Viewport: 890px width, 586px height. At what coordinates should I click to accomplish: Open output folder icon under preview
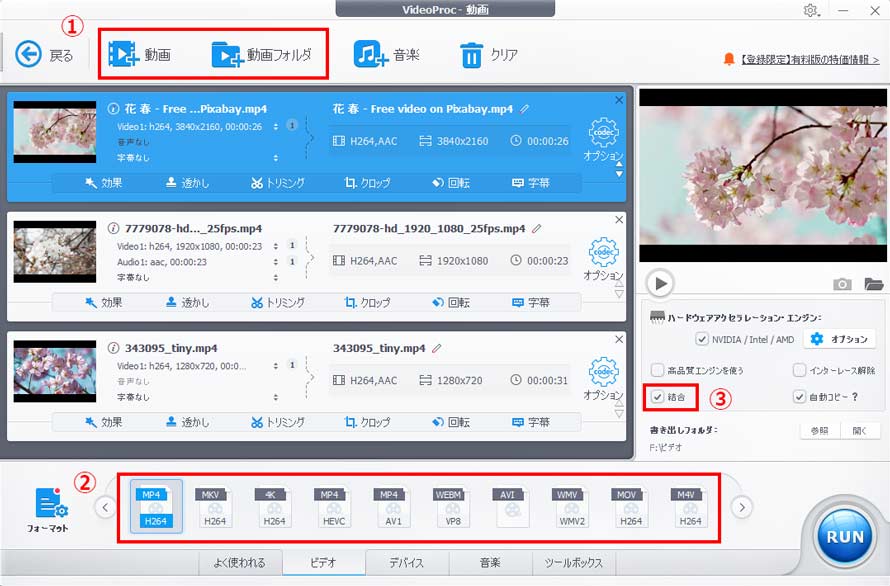coord(874,284)
